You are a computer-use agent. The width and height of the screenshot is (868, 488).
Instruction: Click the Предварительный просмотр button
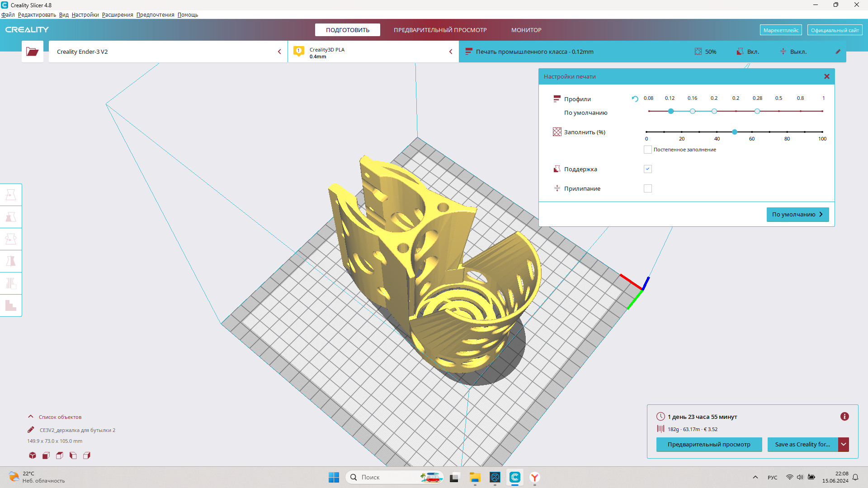tap(708, 445)
